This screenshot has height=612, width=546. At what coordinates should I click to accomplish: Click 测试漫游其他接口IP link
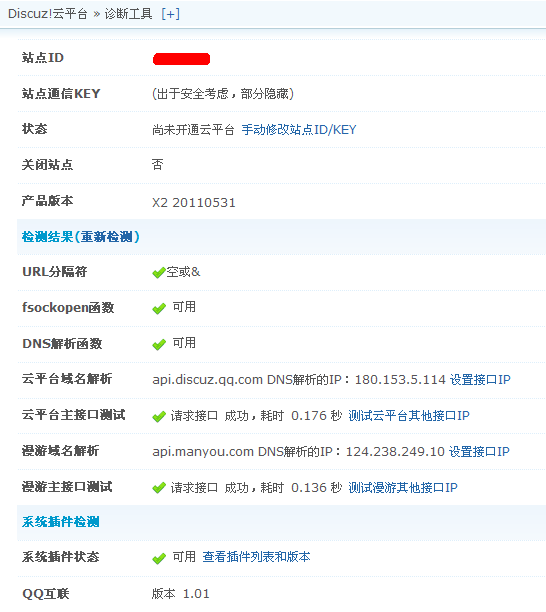pyautogui.click(x=403, y=487)
